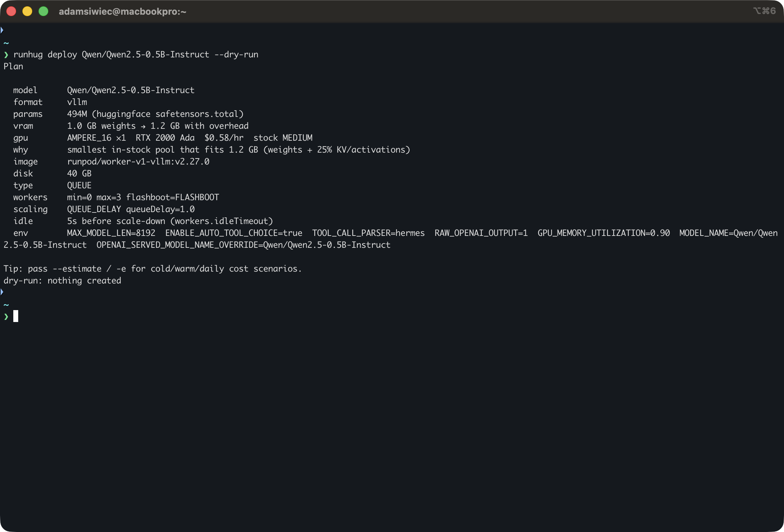Click the idle value '5s before scale-down'
The width and height of the screenshot is (784, 532).
(116, 221)
